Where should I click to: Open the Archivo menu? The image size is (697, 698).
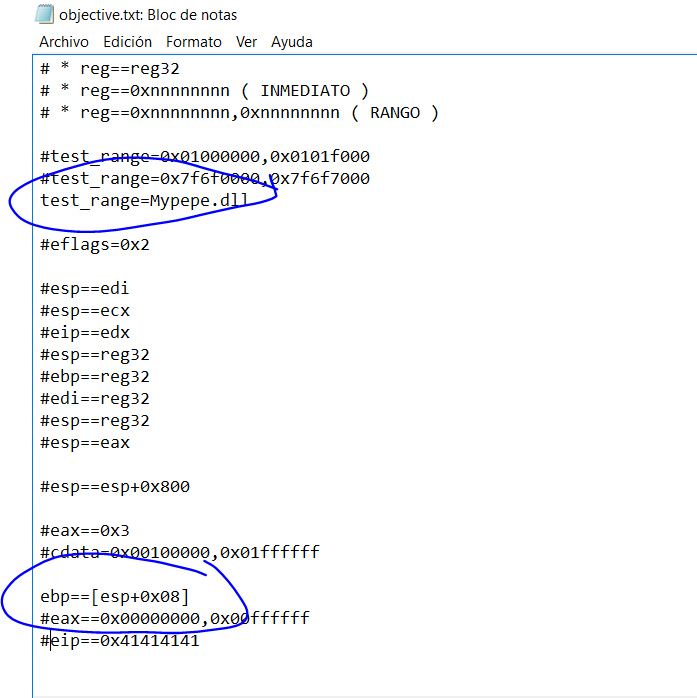tap(64, 42)
